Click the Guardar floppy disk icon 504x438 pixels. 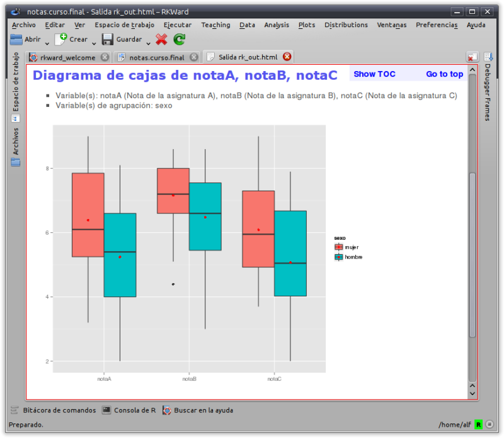click(107, 40)
